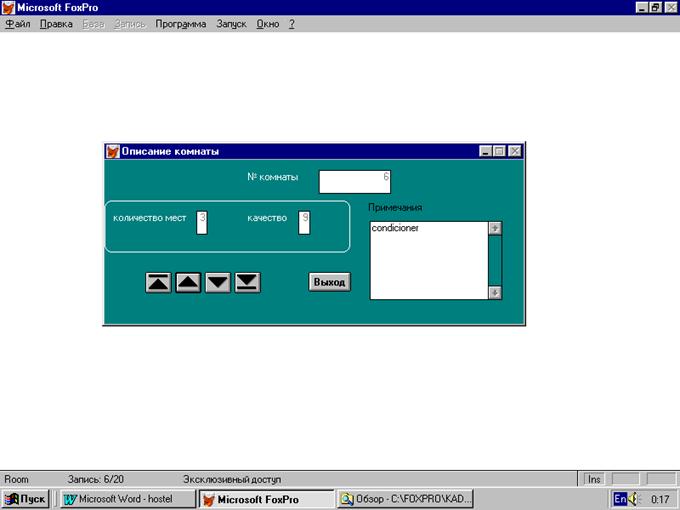Click the En language indicator in tray

tap(619, 499)
